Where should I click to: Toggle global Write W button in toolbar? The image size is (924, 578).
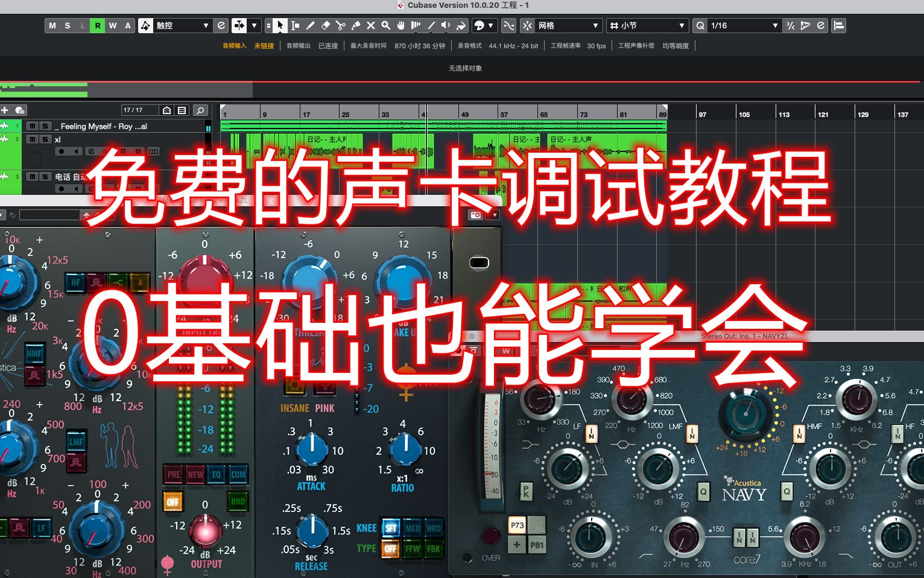113,25
